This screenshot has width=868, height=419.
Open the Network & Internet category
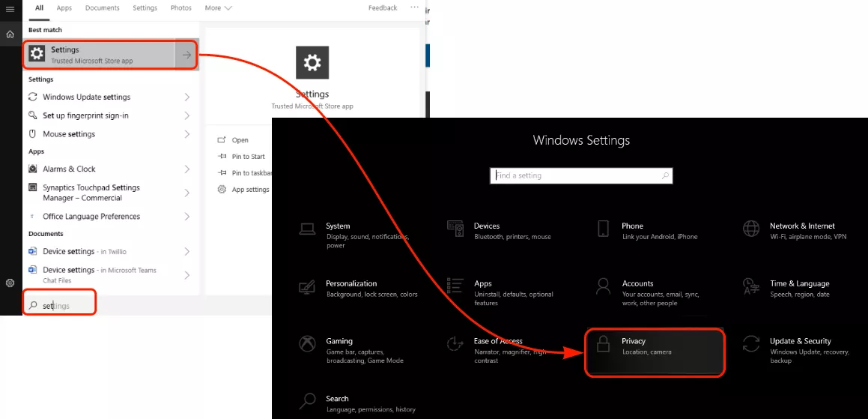coord(801,231)
